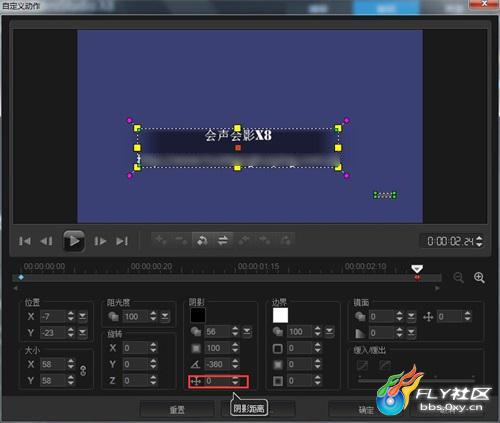Click the reverse keyframes rotate-arrow icon

pyautogui.click(x=202, y=240)
